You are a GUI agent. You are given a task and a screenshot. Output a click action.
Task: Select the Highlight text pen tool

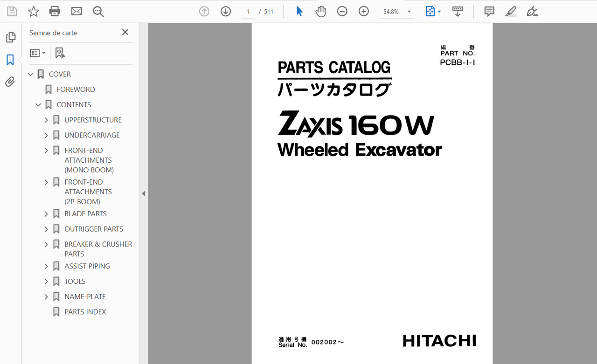[511, 12]
